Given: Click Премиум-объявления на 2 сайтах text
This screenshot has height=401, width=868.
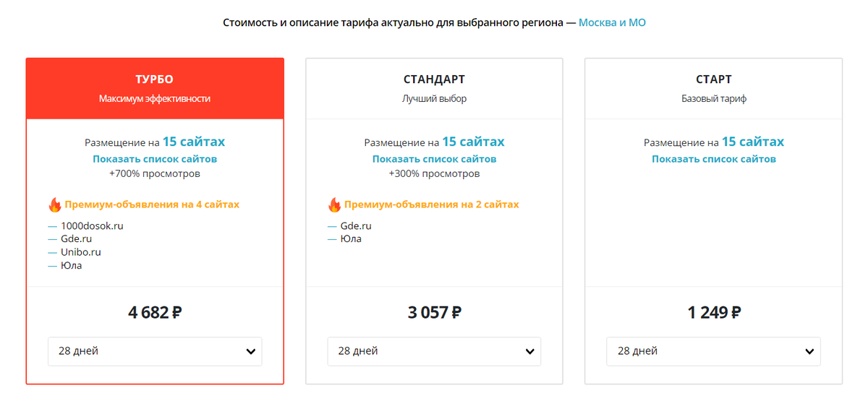Looking at the screenshot, I should point(431,204).
